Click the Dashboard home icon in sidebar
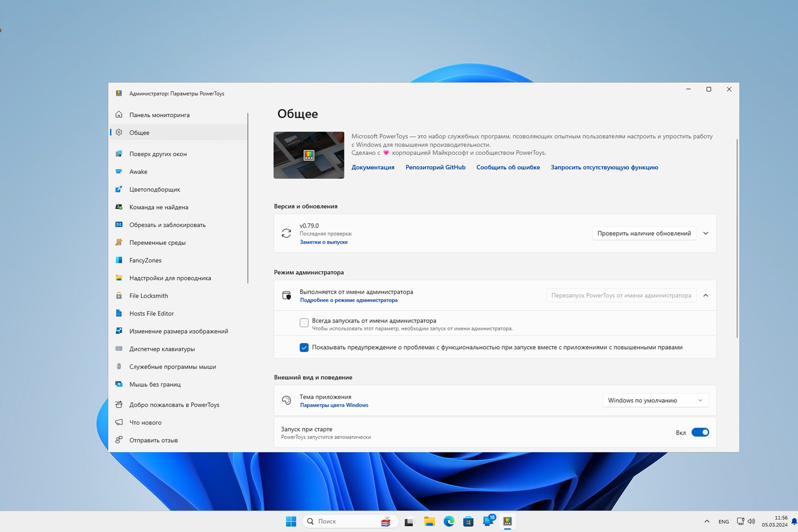Viewport: 798px width, 532px height. [x=119, y=114]
